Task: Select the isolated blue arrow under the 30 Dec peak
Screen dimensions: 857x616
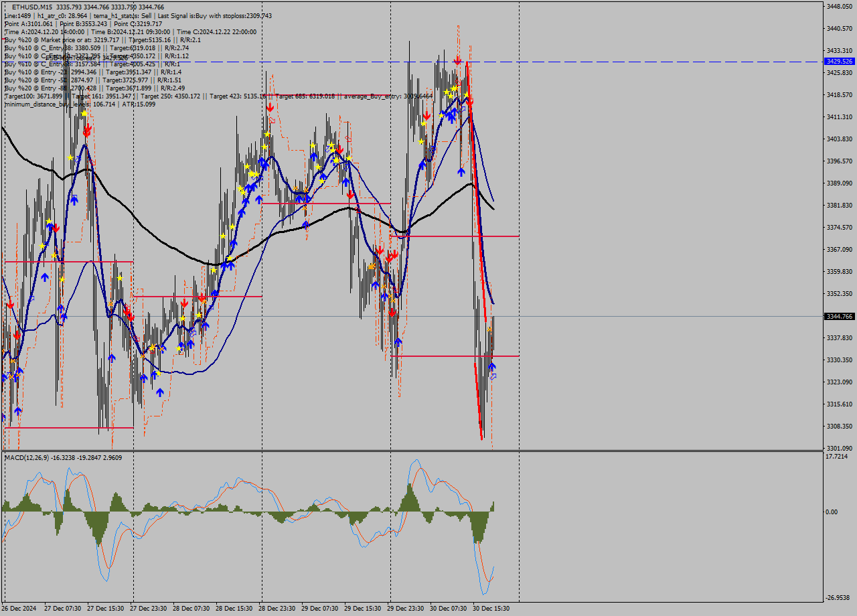Action: 461,172
